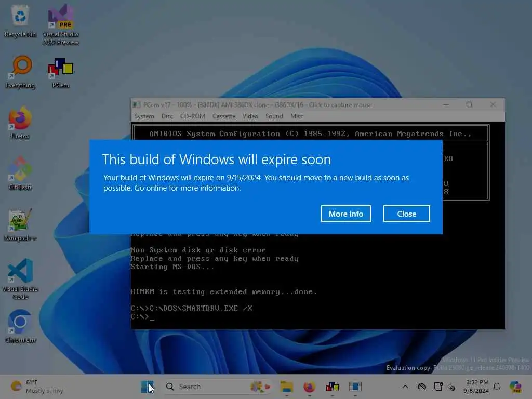Open the weather widget showing 81°F

[37, 387]
